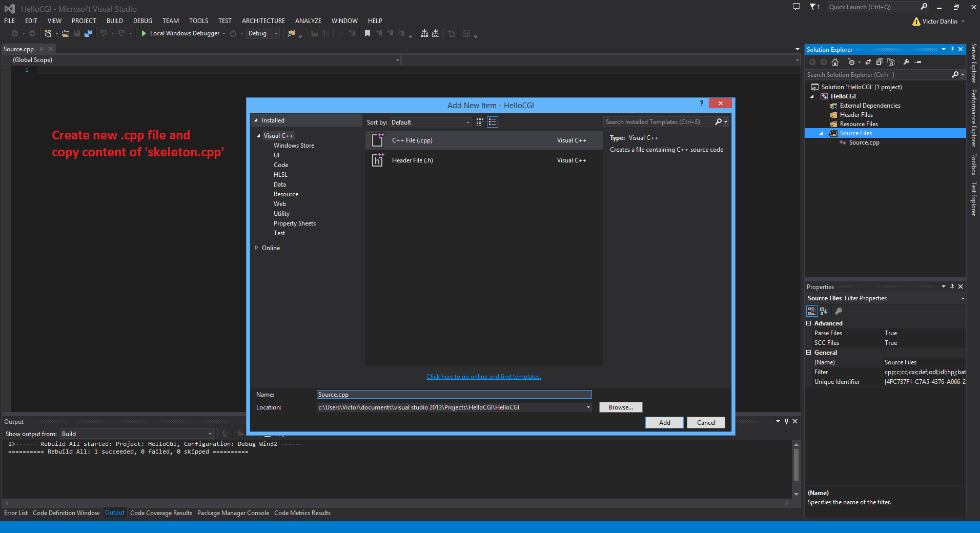This screenshot has height=533, width=980.
Task: Click the Save All toolbar icon
Action: pos(88,33)
